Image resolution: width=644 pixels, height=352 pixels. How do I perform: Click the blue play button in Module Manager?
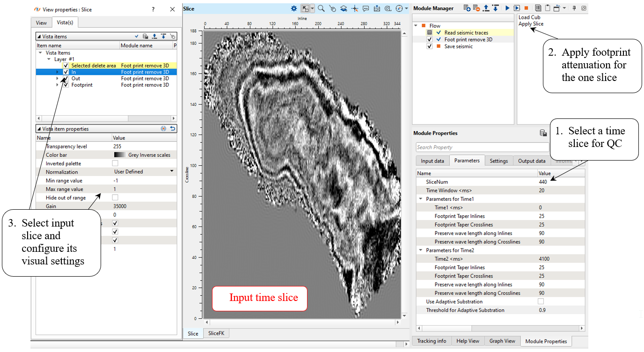507,8
